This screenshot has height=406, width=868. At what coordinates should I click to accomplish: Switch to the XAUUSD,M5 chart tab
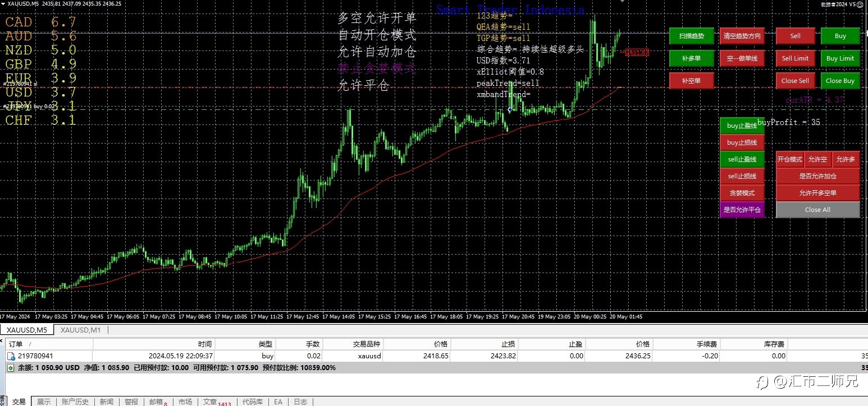pyautogui.click(x=27, y=330)
